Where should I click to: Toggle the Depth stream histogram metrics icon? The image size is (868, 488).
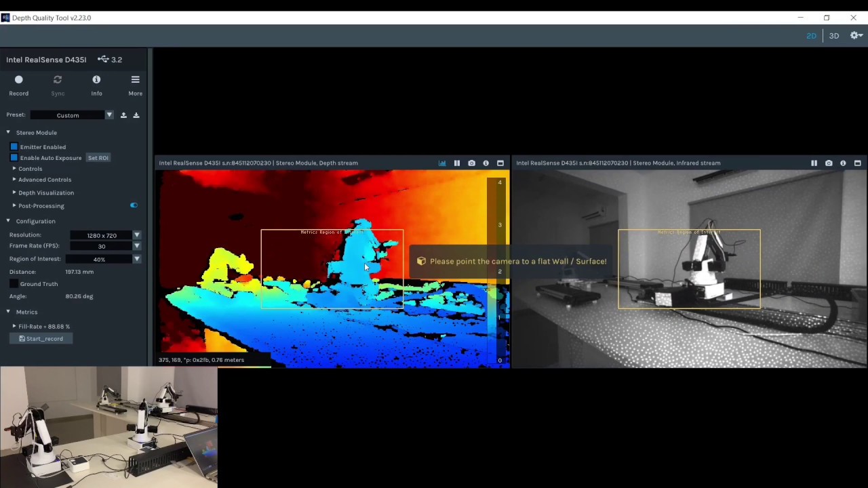click(442, 163)
